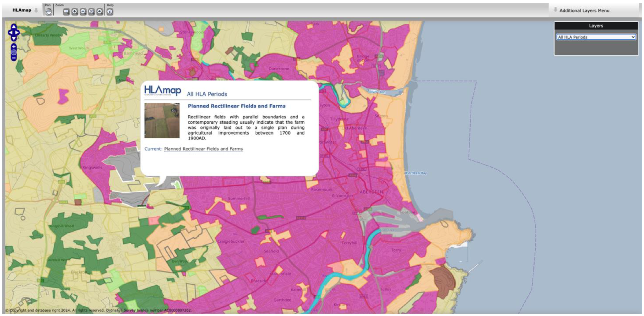Click the popup heading Planned Rectilinear Fields

point(236,106)
